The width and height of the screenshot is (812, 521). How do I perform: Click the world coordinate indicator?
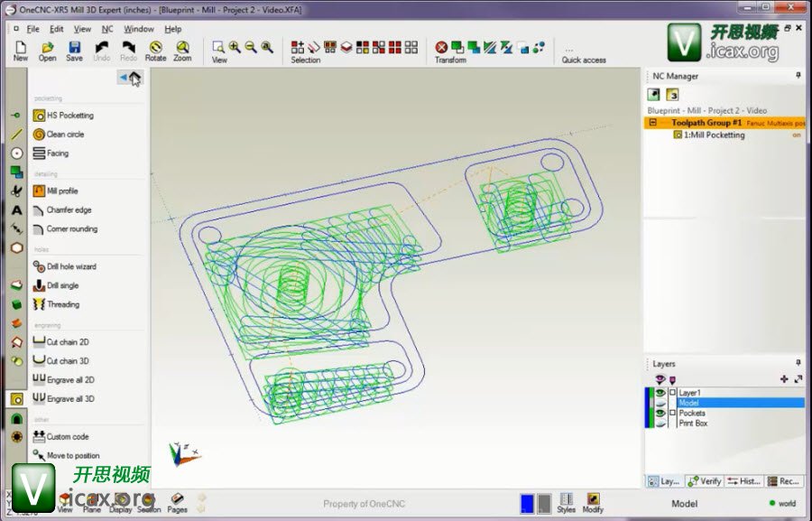(x=782, y=503)
